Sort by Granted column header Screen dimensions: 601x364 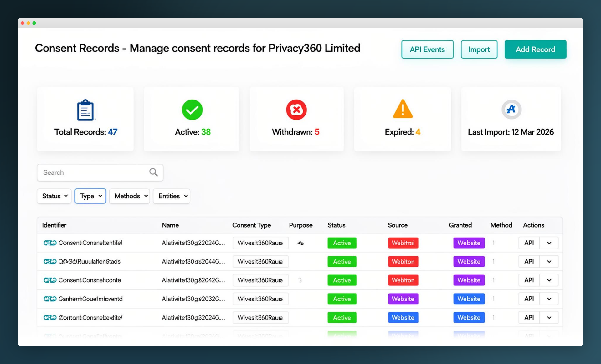click(460, 225)
